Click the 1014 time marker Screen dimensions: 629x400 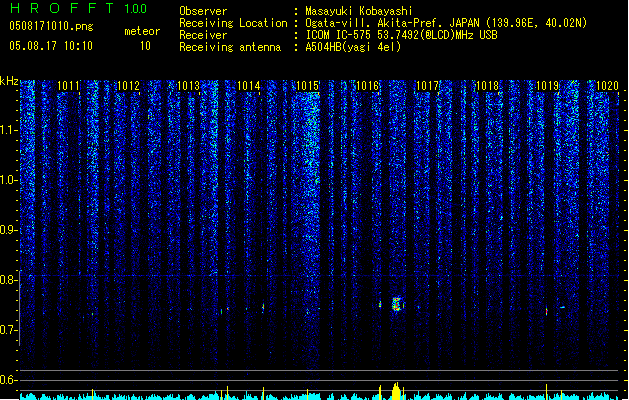click(248, 86)
